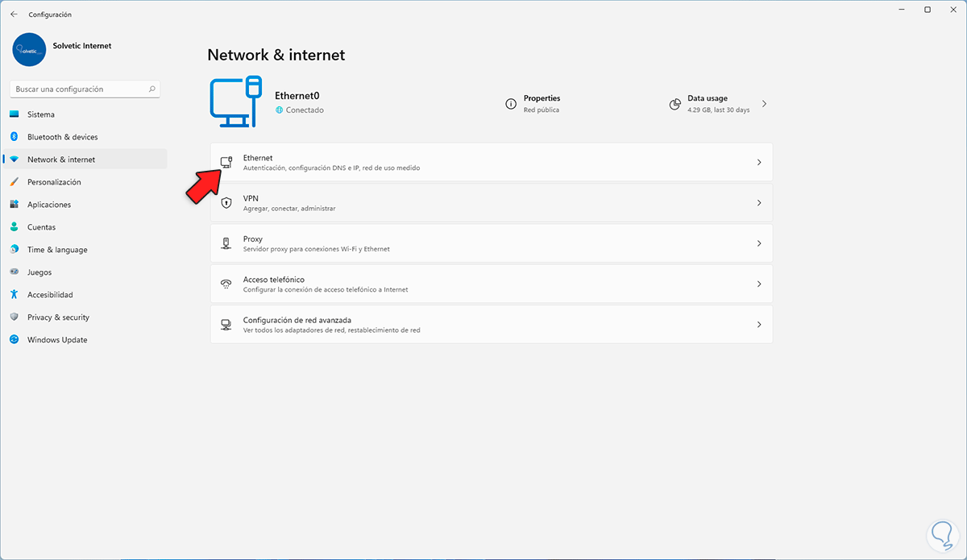Screen dimensions: 967x560
Task: Type in Buscar una configuración field
Action: (77, 89)
